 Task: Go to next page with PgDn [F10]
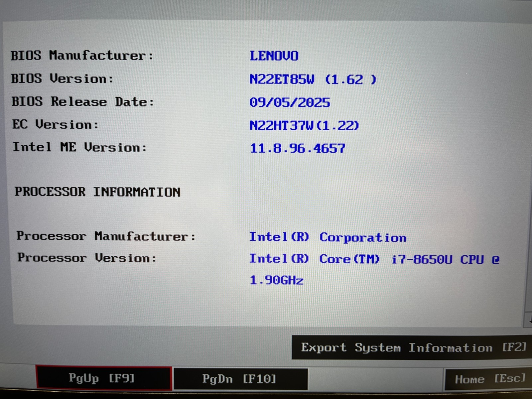[240, 379]
